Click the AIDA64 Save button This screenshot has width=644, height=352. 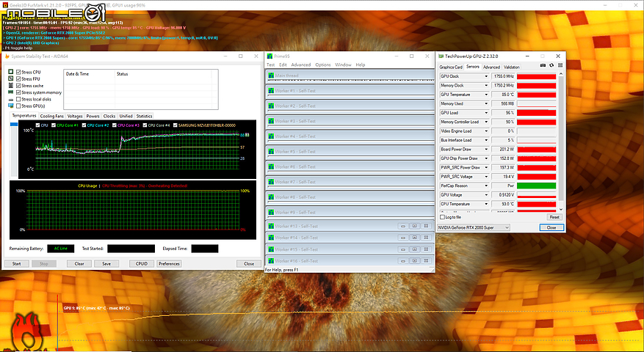[106, 264]
